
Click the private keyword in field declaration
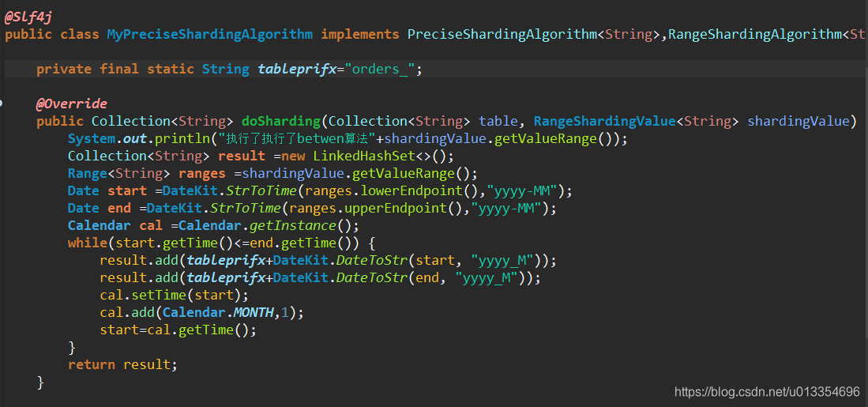click(64, 70)
